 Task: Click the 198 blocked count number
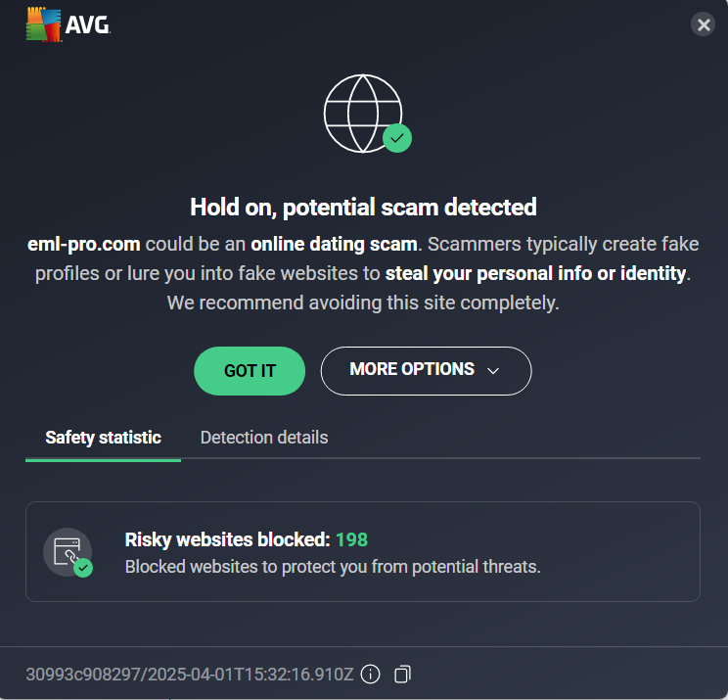(351, 539)
